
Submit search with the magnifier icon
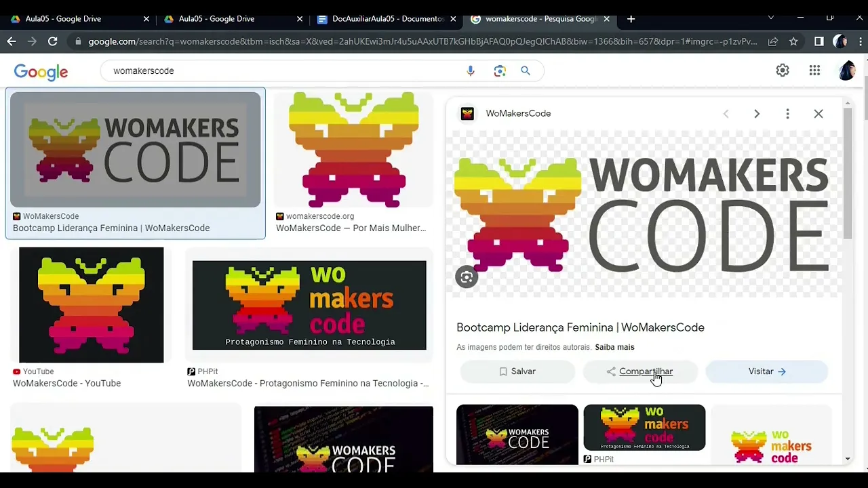[x=526, y=70]
